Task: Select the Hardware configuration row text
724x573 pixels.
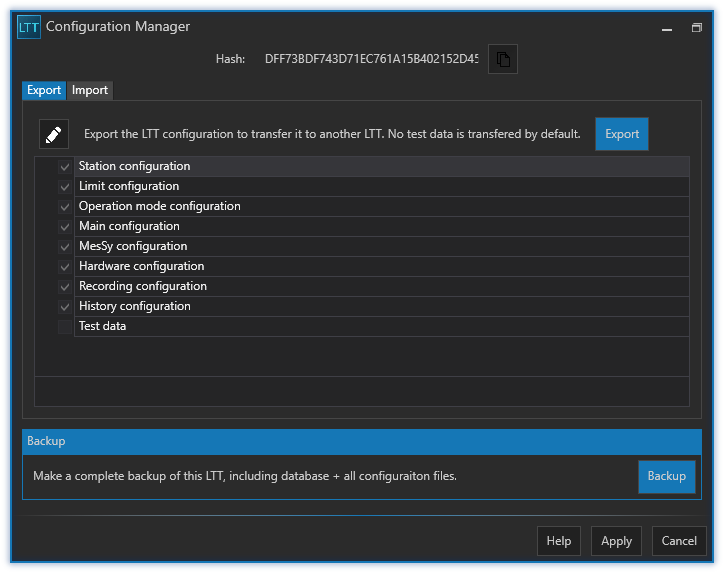Action: (141, 266)
